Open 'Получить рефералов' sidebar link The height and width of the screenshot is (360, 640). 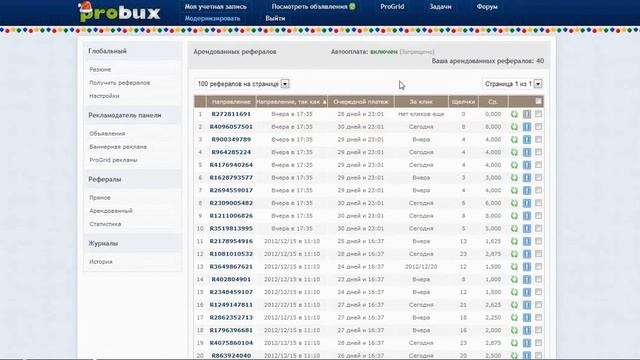120,83
